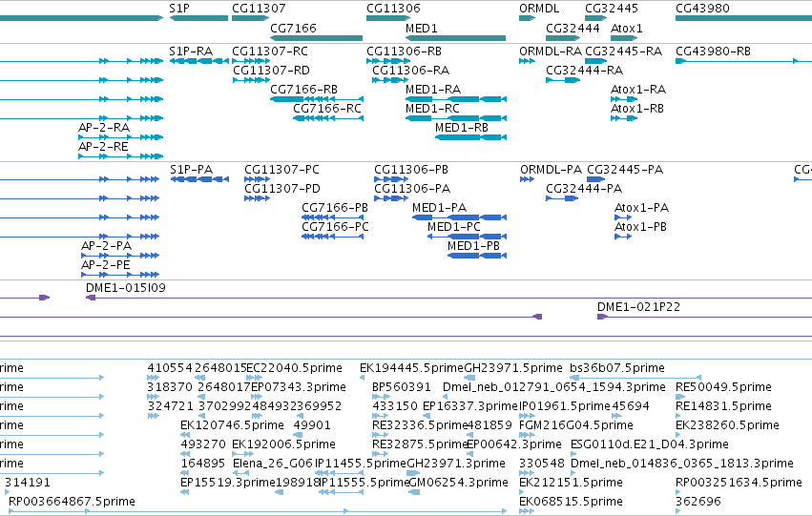
Task: Select transcript CG11306-RB
Action: click(404, 52)
